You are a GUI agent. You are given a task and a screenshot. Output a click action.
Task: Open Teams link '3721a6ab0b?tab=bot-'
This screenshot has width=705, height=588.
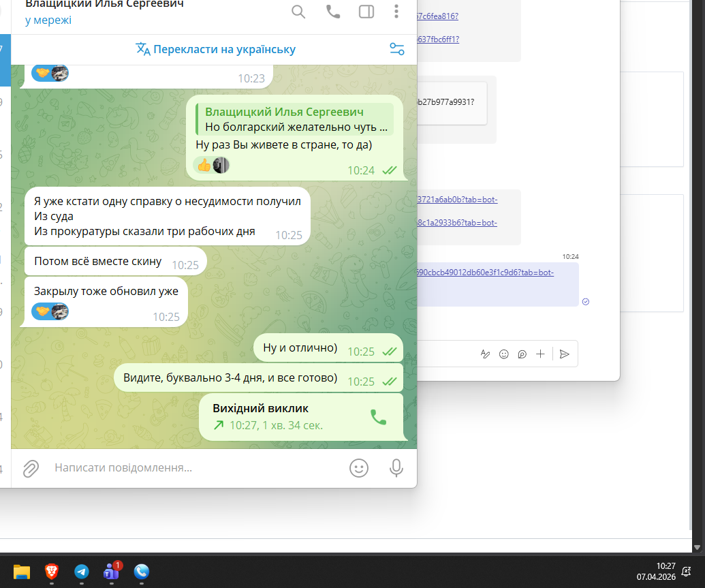point(457,200)
